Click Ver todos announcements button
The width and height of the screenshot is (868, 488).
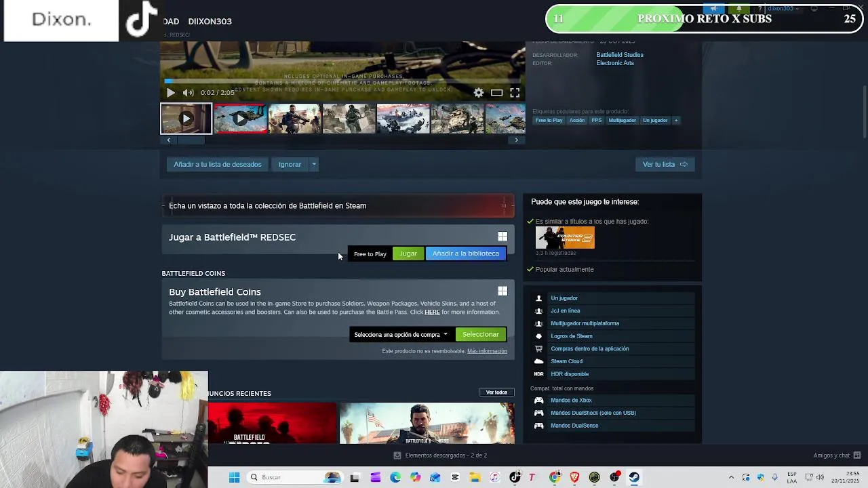coord(496,392)
